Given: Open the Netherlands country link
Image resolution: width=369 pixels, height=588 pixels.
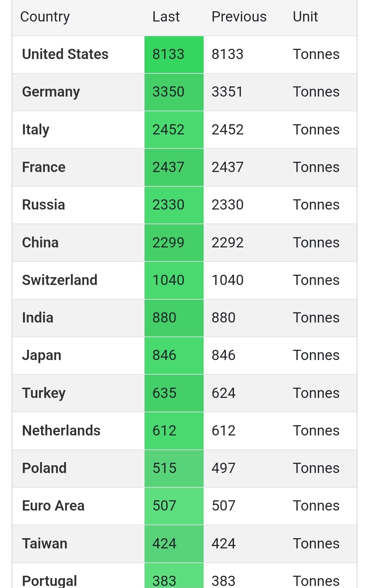Looking at the screenshot, I should click(61, 431).
